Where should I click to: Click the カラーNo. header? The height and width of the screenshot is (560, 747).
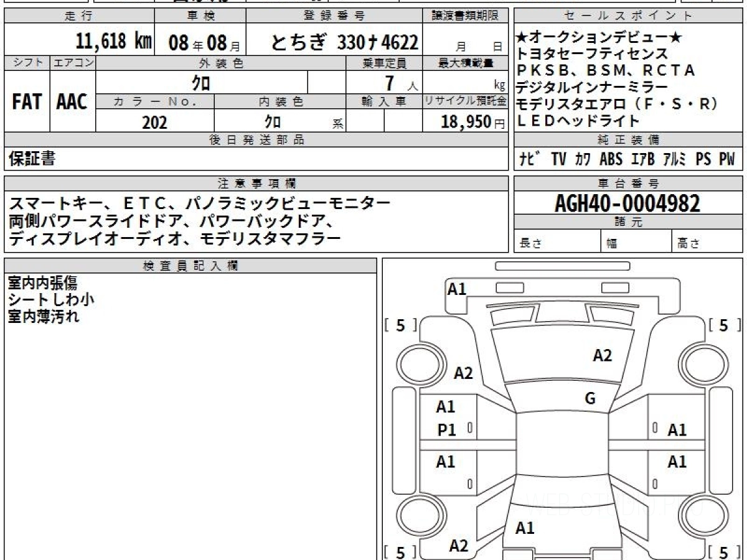(155, 101)
